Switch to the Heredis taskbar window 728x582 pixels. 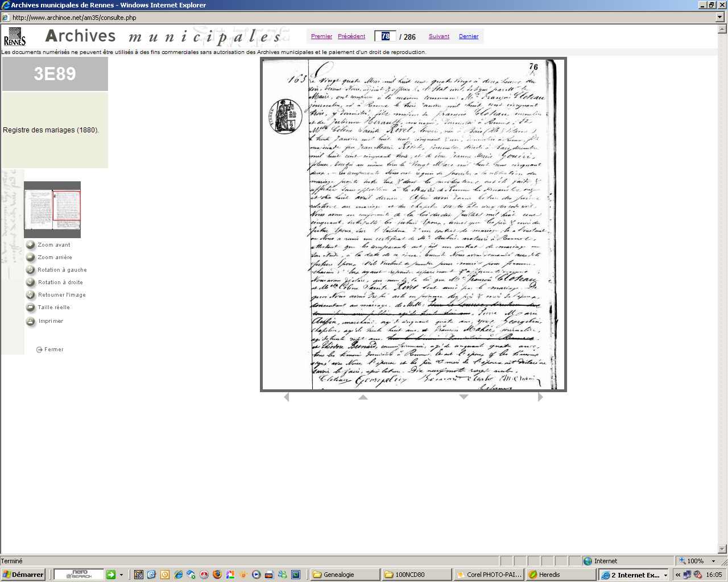pos(560,575)
